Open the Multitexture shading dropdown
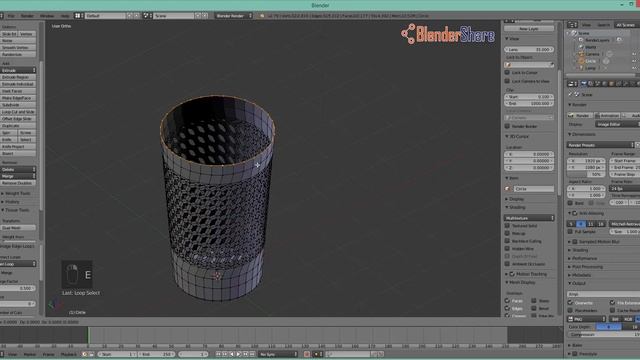The height and width of the screenshot is (360, 640). coord(529,218)
